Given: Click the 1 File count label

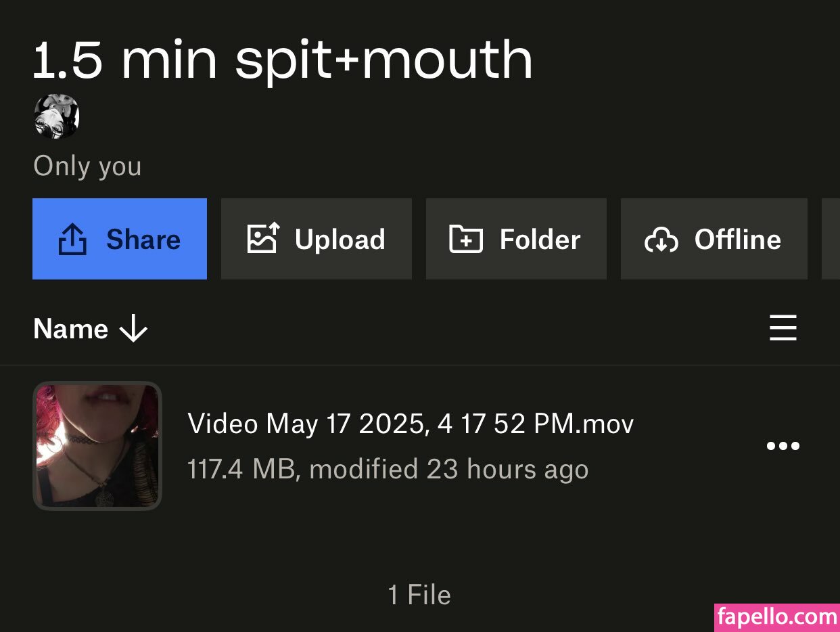Looking at the screenshot, I should coord(419,595).
